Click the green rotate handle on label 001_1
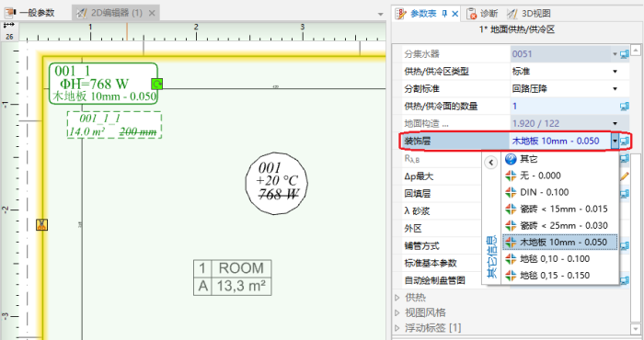 click(157, 84)
